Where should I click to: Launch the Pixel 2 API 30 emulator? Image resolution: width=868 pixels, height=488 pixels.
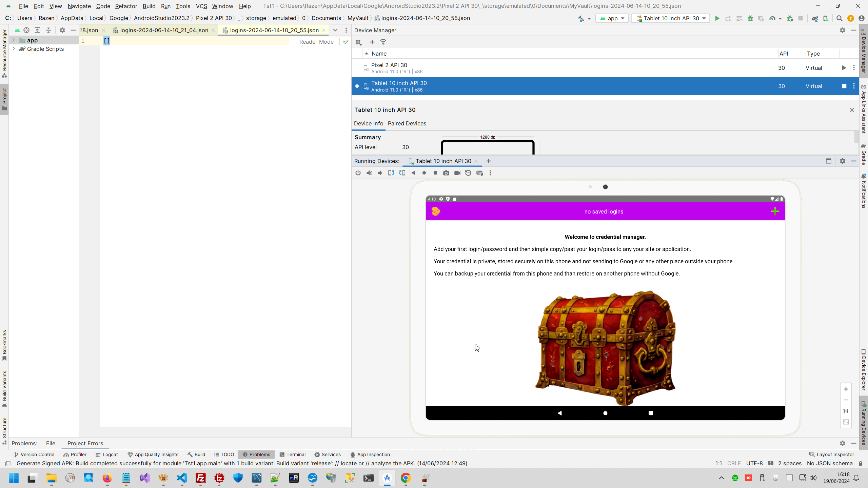tap(844, 68)
